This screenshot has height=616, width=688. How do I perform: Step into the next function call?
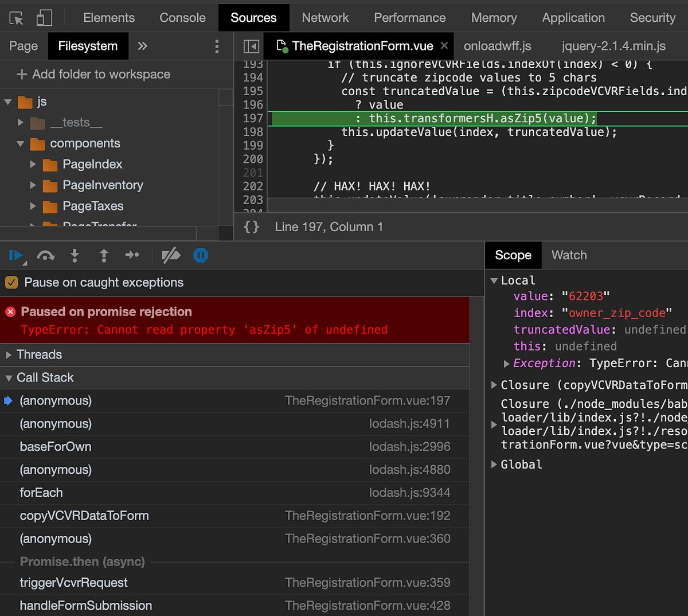click(x=75, y=255)
